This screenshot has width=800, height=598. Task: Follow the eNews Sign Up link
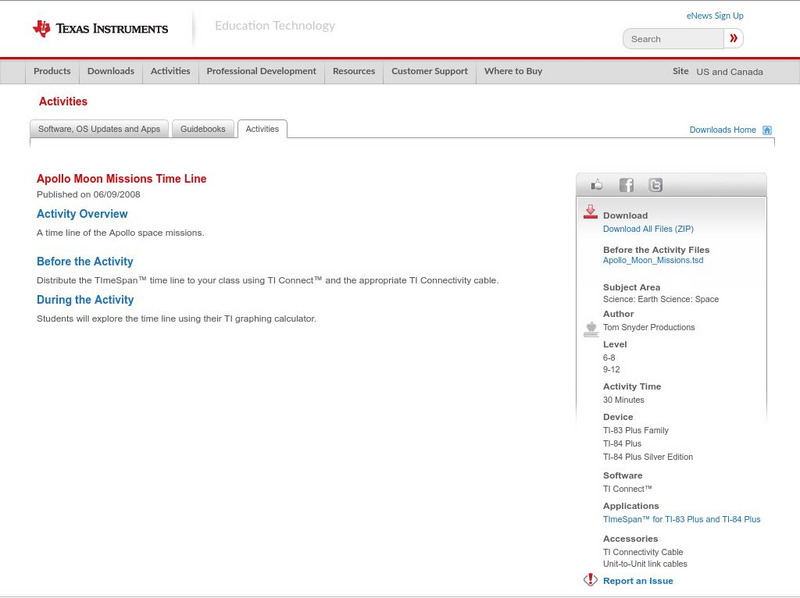[714, 16]
